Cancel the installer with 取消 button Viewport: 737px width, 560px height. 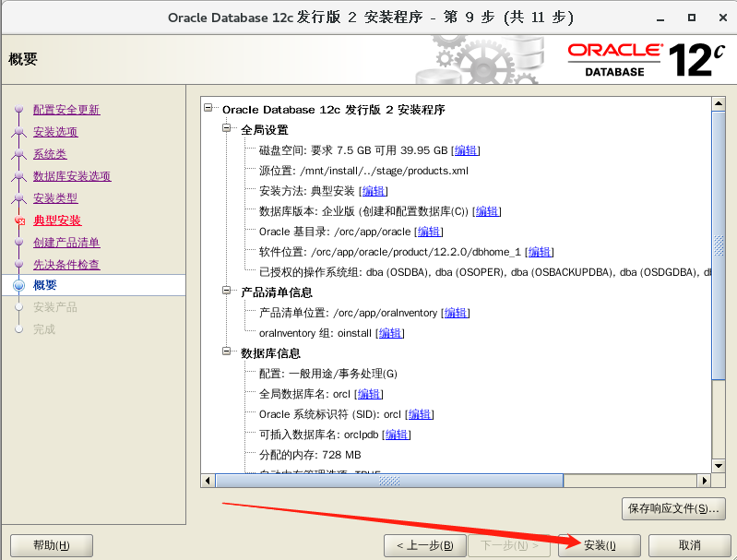click(x=690, y=545)
